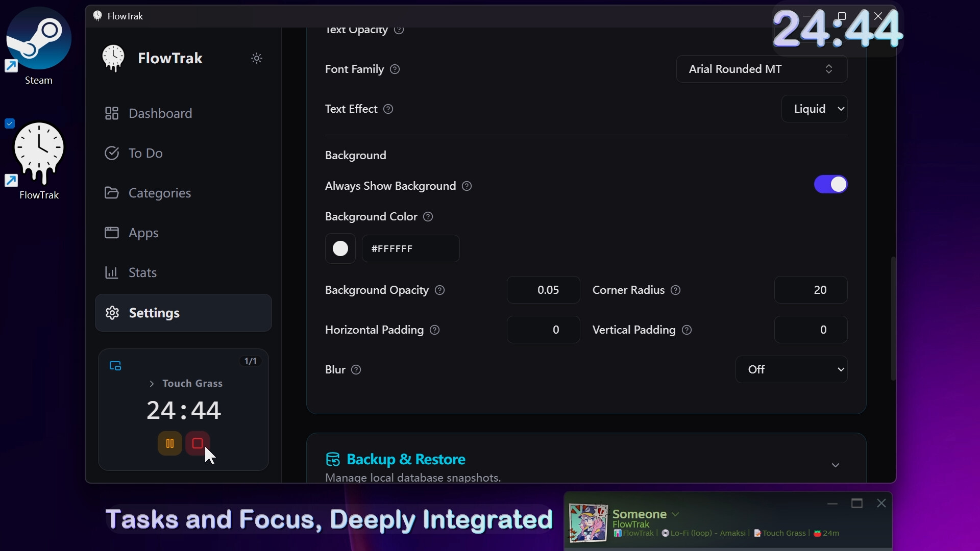This screenshot has height=551, width=980.
Task: Expand the Touch Grass task chevron
Action: tap(152, 384)
